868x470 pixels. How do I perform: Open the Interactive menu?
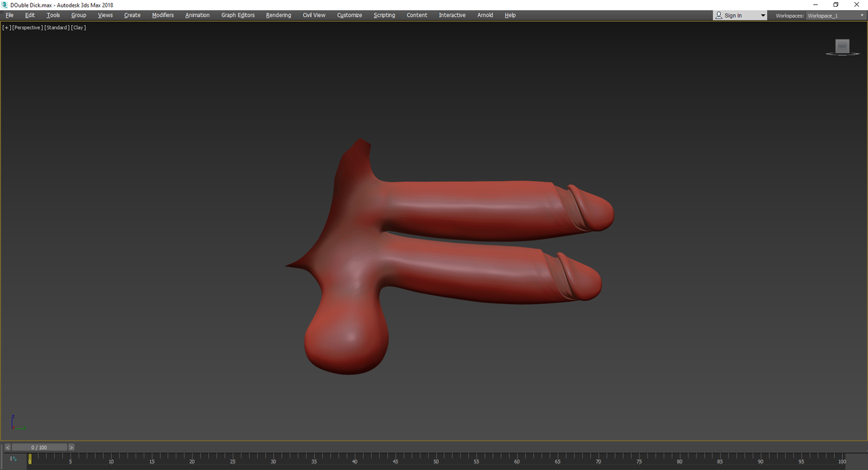point(452,15)
